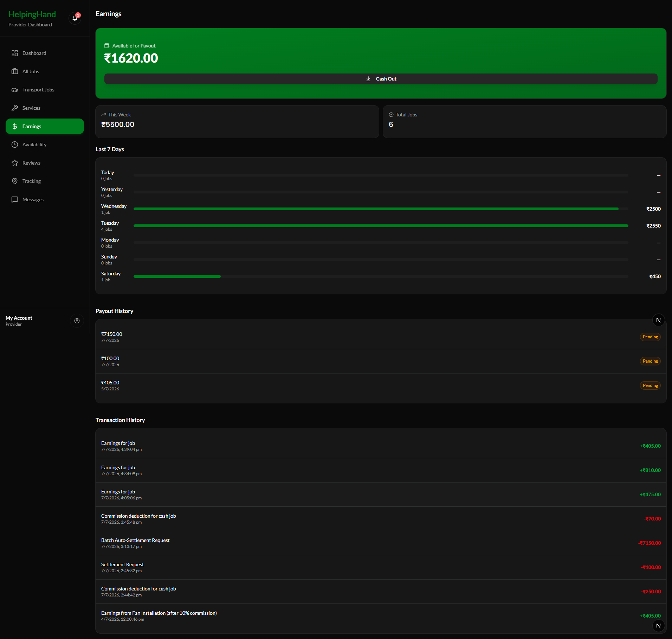This screenshot has width=672, height=639.
Task: Click the +₹810.00 transaction amount
Action: (650, 470)
